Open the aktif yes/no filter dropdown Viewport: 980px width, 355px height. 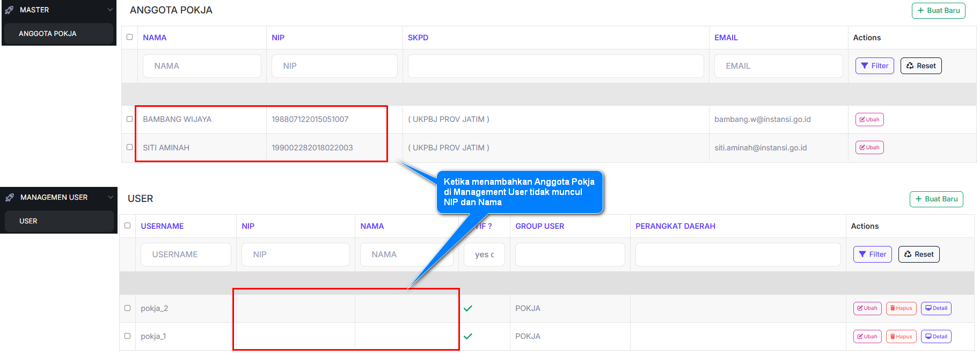click(x=484, y=255)
